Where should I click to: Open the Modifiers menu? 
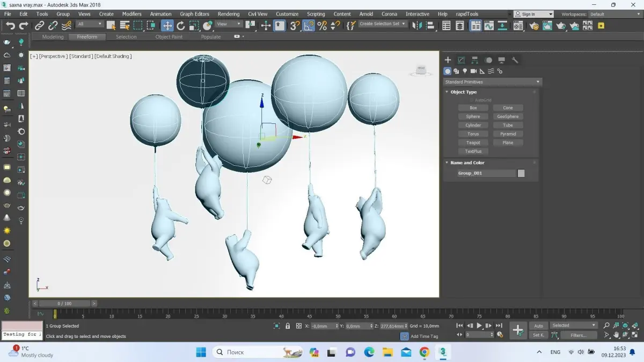132,14
